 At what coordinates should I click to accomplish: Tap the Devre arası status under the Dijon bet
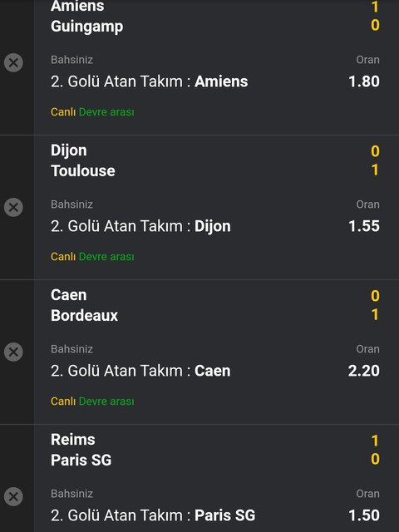[106, 257]
